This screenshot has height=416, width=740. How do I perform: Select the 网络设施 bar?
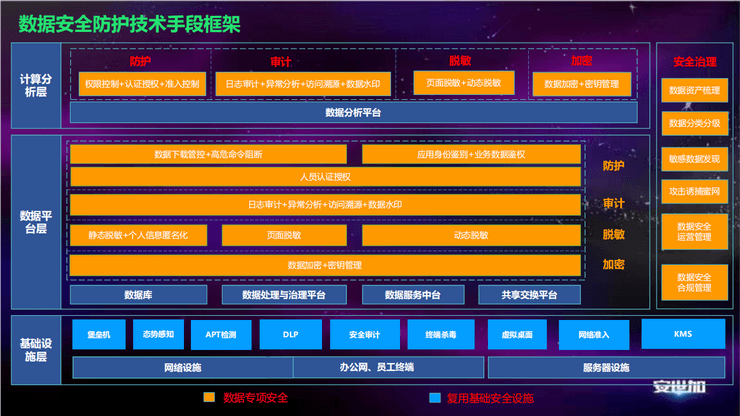[x=183, y=367]
